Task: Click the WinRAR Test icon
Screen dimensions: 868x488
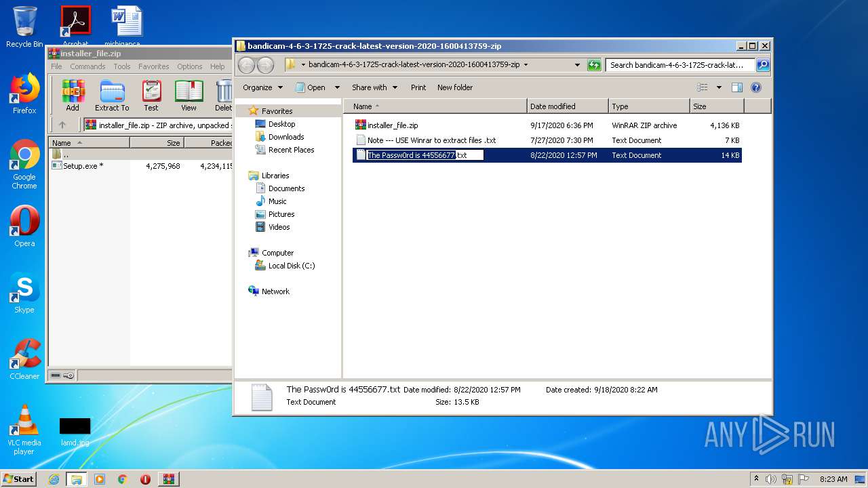Action: [x=151, y=96]
